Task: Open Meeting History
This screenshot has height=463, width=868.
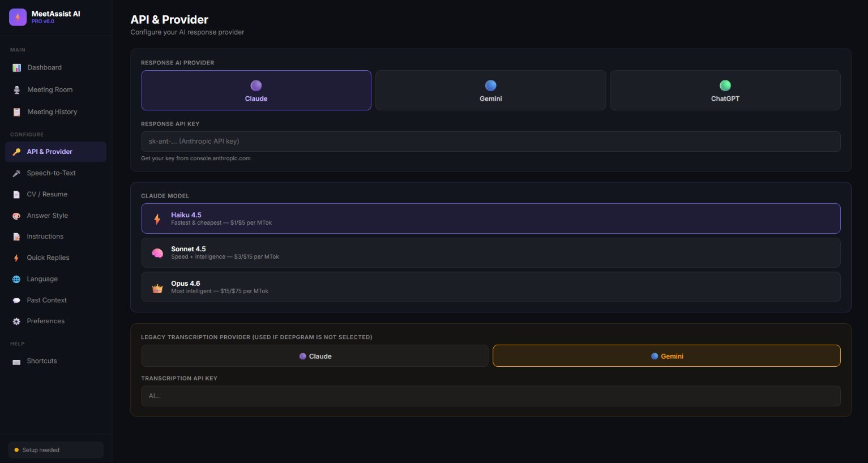Action: 55,112
